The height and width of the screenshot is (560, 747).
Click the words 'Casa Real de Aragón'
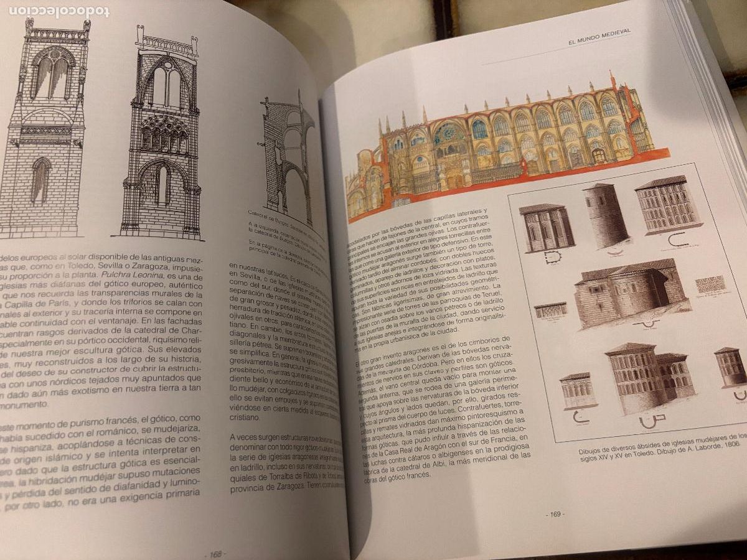tap(415, 449)
